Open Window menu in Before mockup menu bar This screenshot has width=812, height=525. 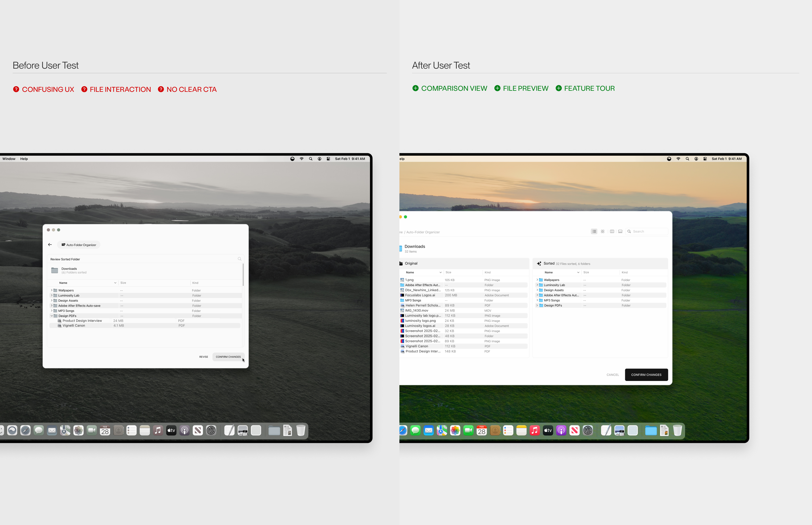(9, 159)
